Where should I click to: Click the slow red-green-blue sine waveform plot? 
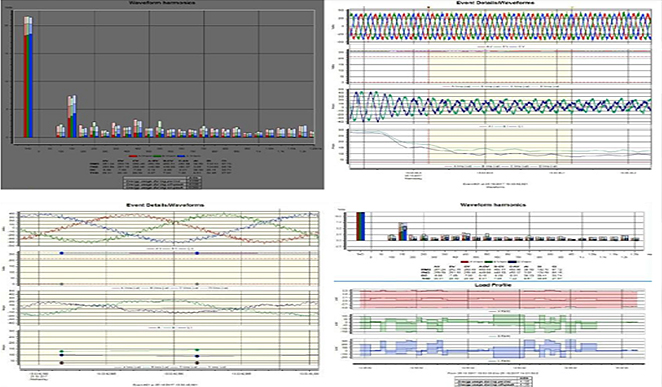click(x=170, y=228)
